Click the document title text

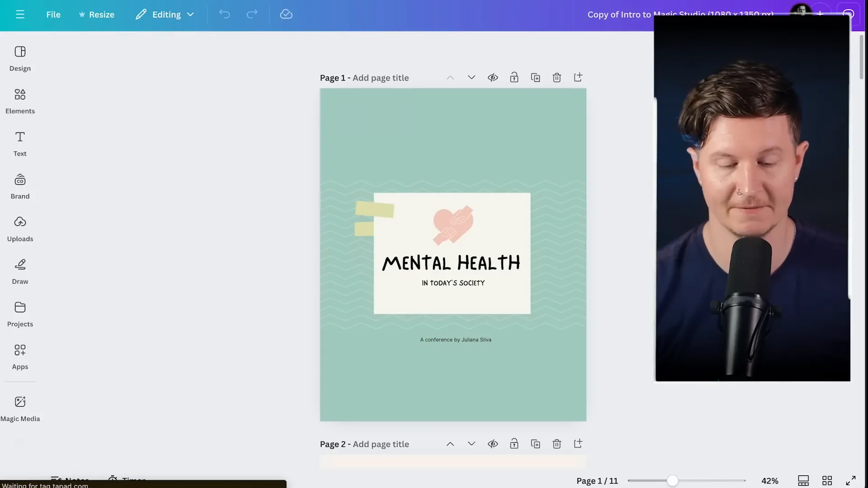[x=680, y=14]
